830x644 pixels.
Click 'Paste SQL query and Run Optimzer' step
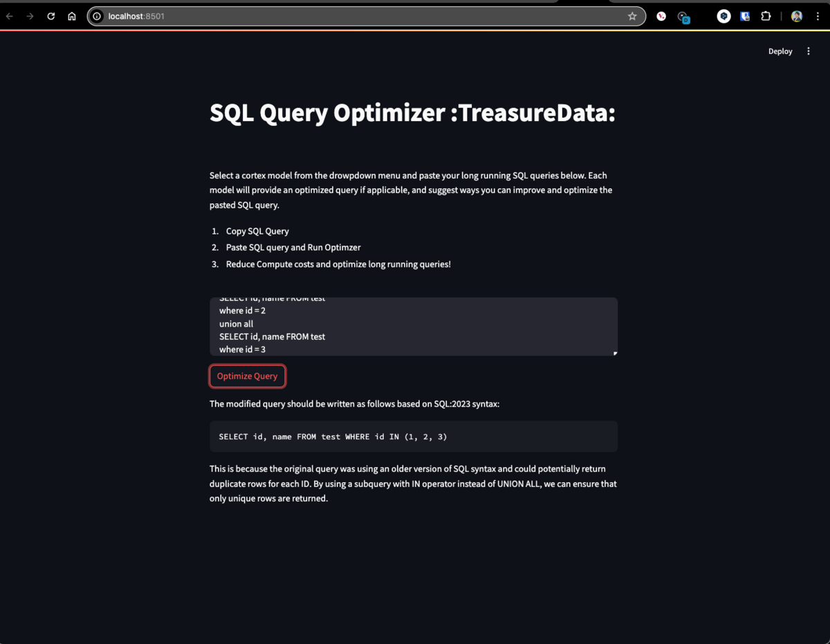293,247
